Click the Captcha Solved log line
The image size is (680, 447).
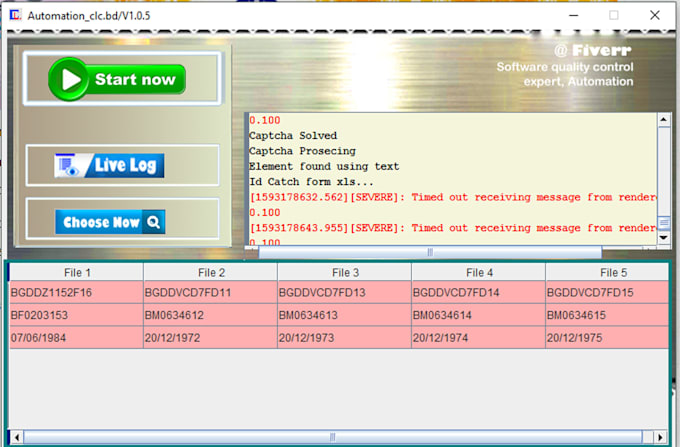tap(293, 136)
